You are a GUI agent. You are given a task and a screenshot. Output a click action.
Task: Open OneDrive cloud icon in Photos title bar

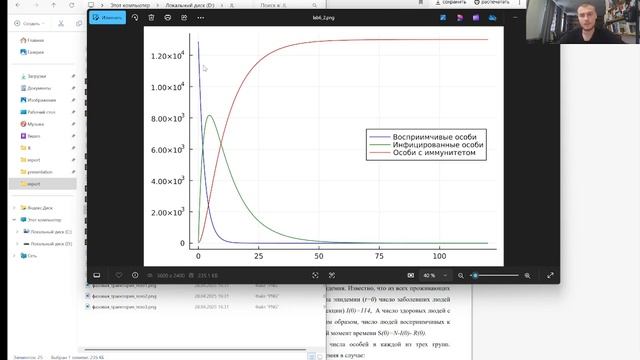tap(493, 18)
